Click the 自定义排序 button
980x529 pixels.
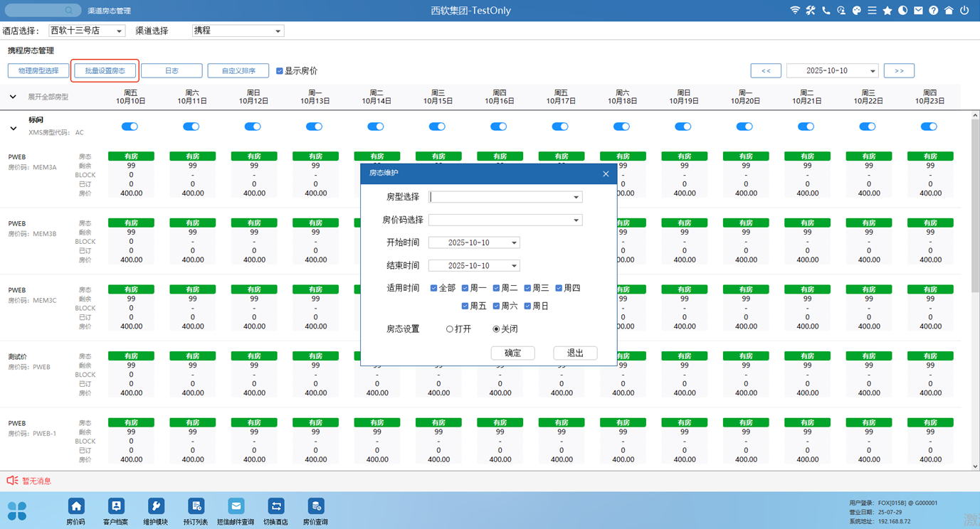click(x=238, y=71)
